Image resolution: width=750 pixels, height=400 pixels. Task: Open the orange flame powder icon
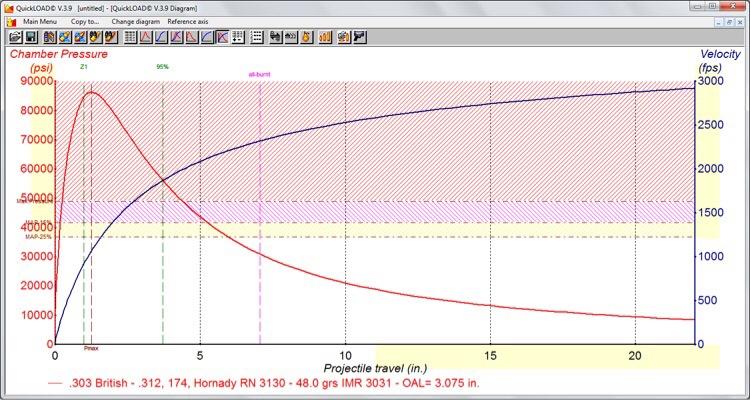click(x=306, y=37)
